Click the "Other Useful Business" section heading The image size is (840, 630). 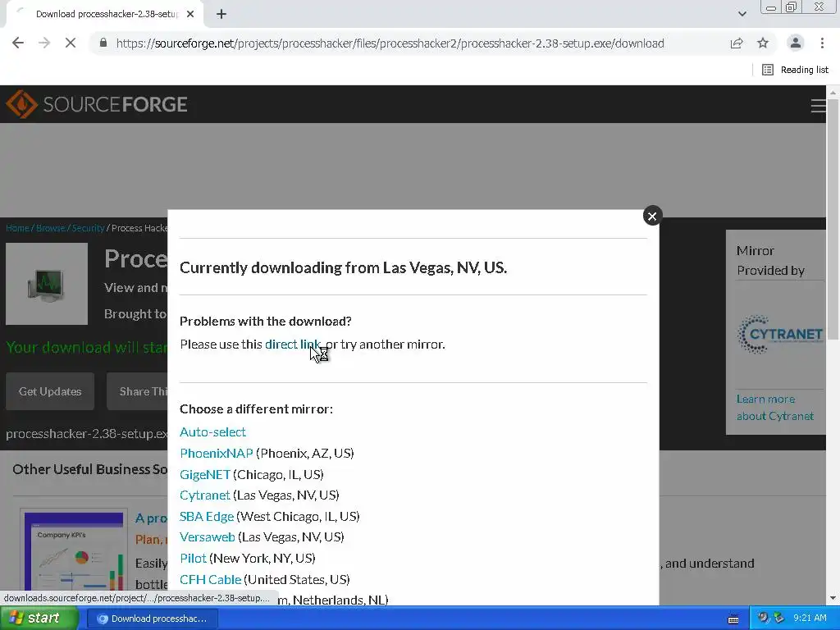tap(90, 469)
